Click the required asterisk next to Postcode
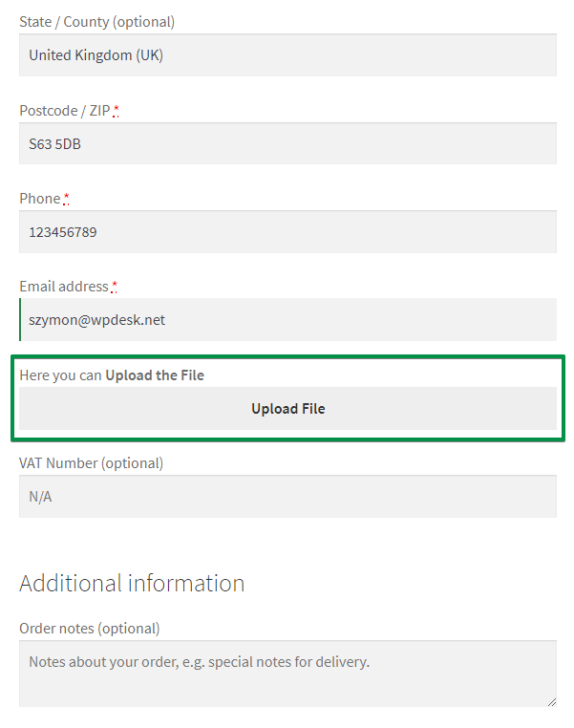Image resolution: width=574 pixels, height=728 pixels. tap(116, 111)
